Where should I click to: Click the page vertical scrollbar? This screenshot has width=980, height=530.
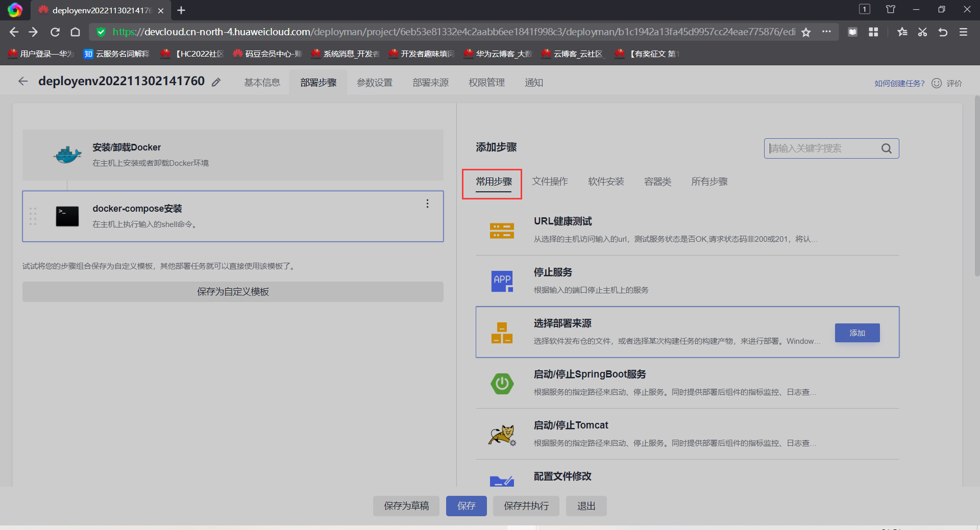coord(976,186)
